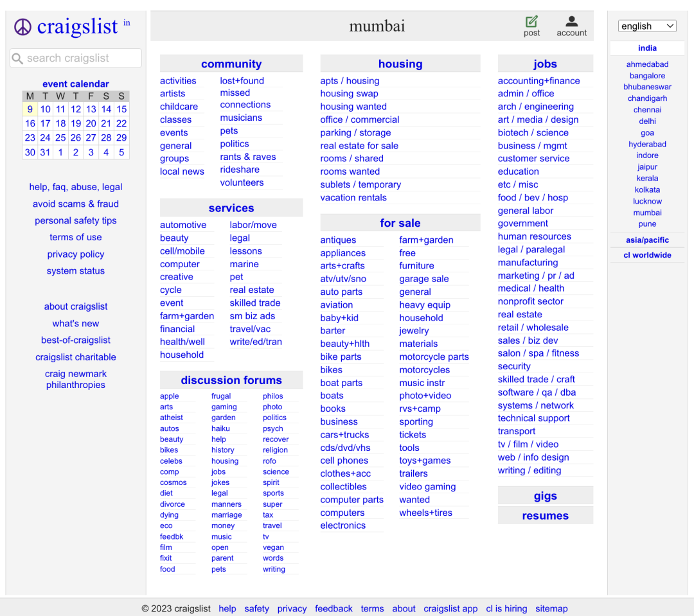Open rideshare community category
This screenshot has width=694, height=616.
pos(240,170)
